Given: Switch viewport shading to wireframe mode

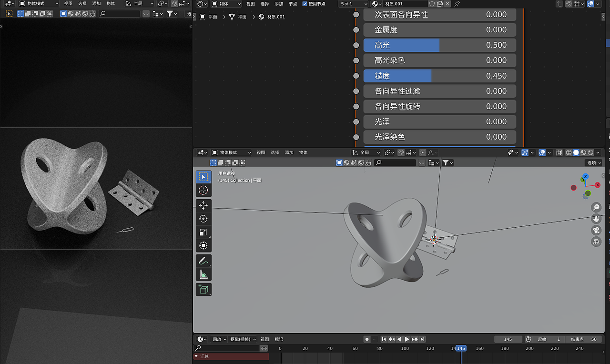Looking at the screenshot, I should tap(568, 152).
